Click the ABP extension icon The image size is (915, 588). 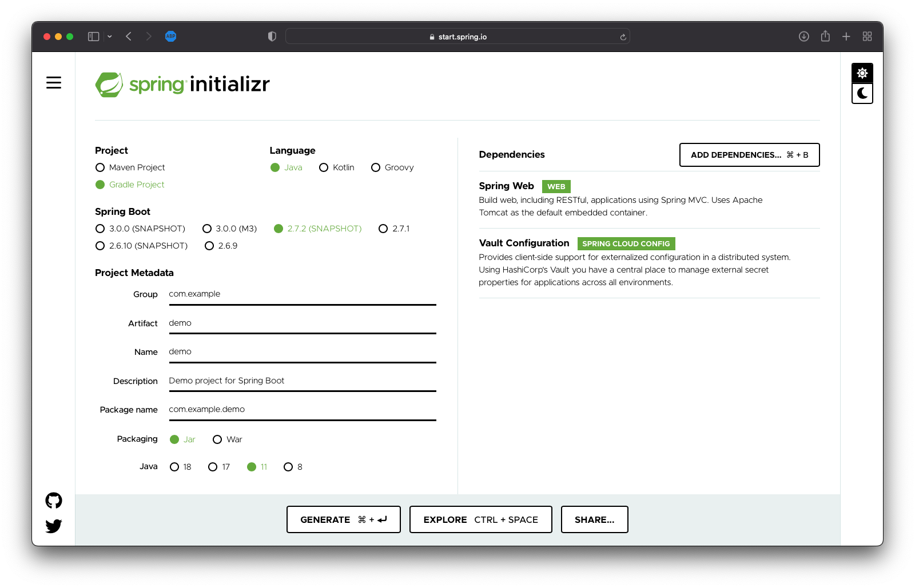(170, 37)
